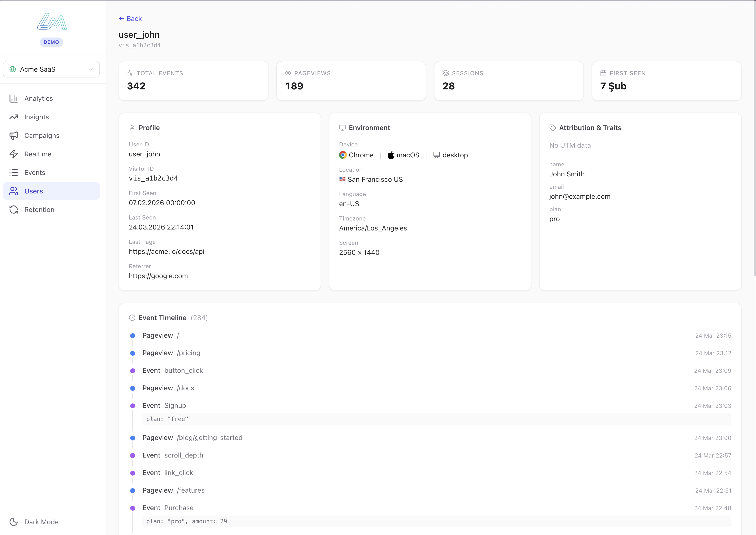Open the Campaigns section
This screenshot has height=535, width=756.
click(51, 135)
